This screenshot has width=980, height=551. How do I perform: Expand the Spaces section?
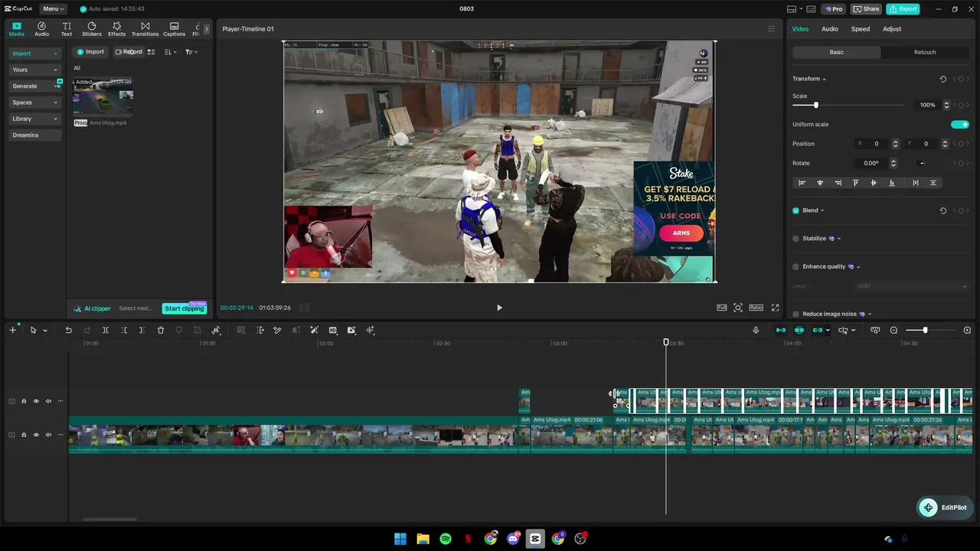tap(34, 103)
